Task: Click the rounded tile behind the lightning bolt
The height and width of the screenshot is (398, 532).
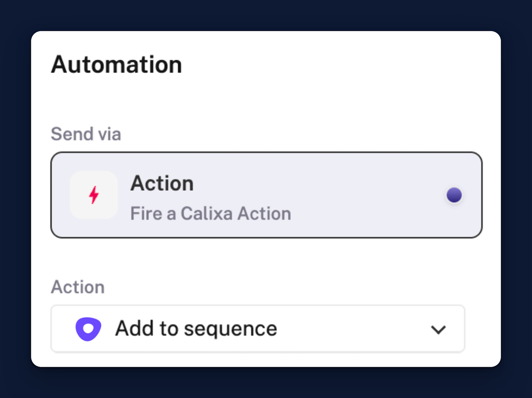Action: coord(94,195)
